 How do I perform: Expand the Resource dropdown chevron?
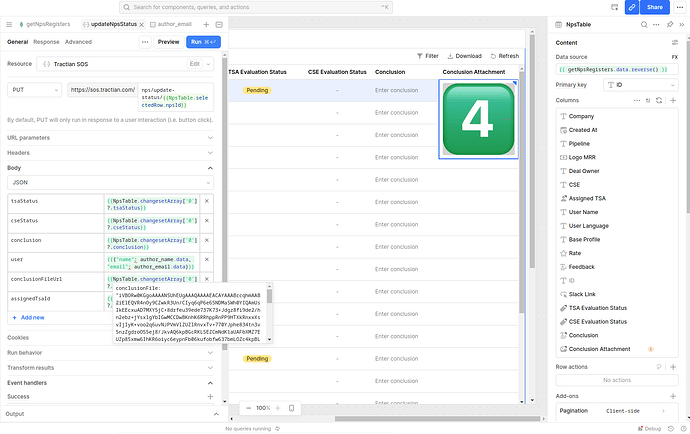[x=209, y=64]
